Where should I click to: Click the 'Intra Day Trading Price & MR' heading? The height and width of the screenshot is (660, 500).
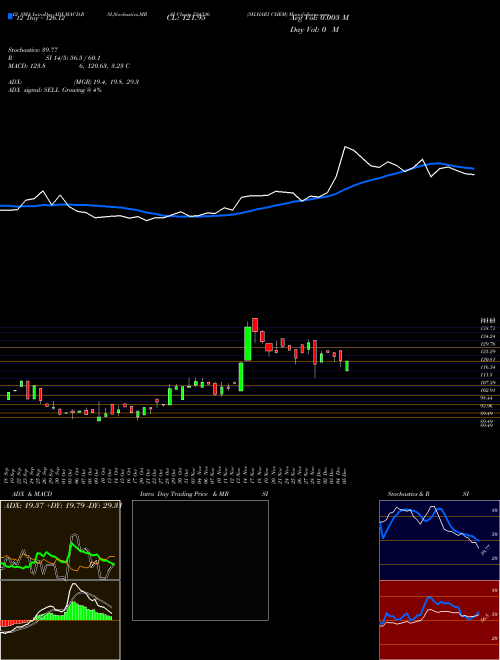point(184,494)
